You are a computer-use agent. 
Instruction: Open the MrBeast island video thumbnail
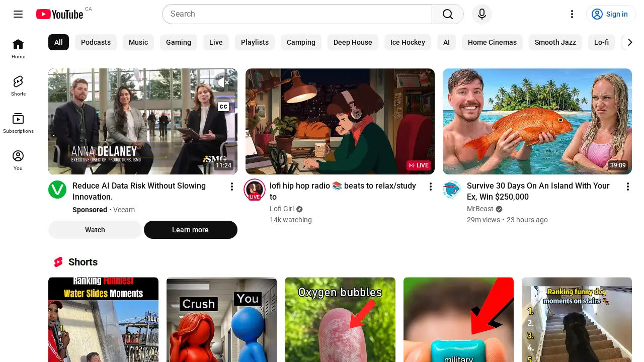(x=537, y=121)
